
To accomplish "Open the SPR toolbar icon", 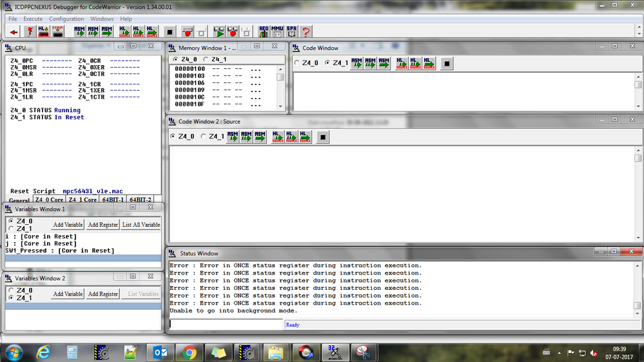I will point(291,32).
